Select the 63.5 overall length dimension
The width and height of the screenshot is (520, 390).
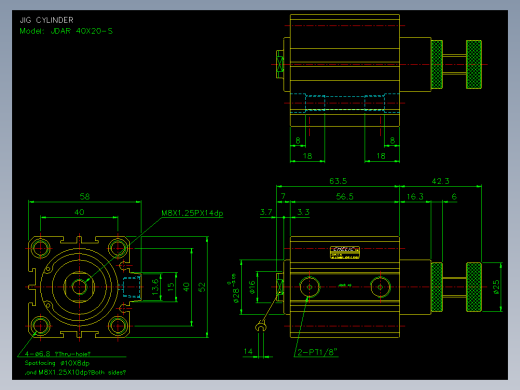pos(338,181)
